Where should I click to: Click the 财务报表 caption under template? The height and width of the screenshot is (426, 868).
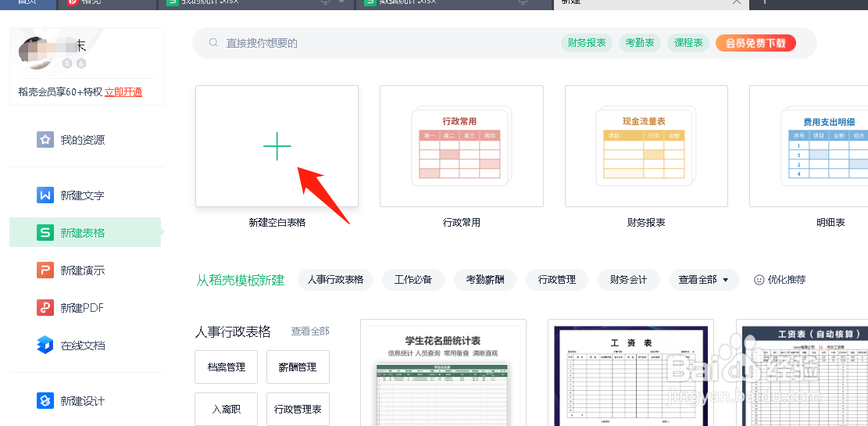pyautogui.click(x=646, y=223)
